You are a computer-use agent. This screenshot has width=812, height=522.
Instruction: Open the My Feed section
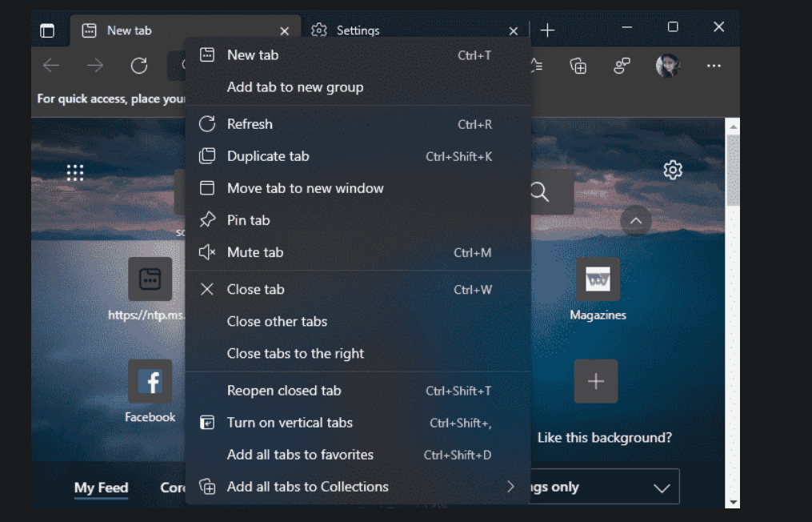[x=101, y=488]
